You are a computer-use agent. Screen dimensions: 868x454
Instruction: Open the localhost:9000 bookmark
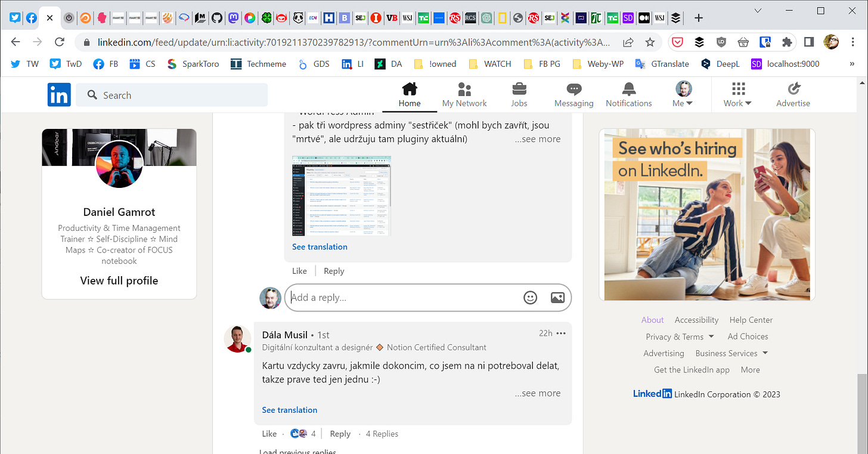(785, 64)
